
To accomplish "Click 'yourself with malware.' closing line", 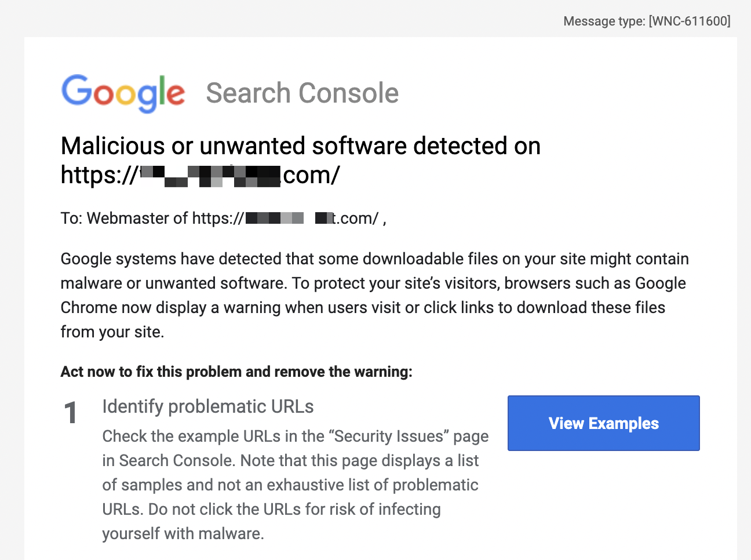I will point(183,533).
